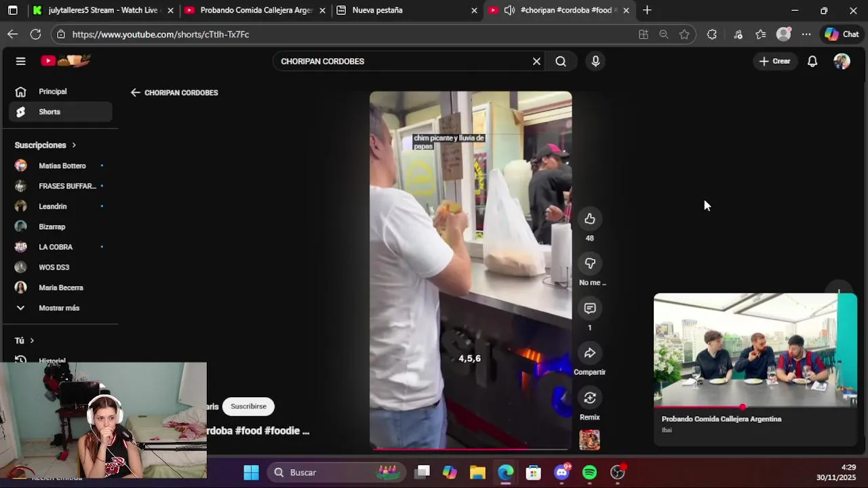Open Task View on taskbar
This screenshot has height=488, width=868.
(x=422, y=472)
